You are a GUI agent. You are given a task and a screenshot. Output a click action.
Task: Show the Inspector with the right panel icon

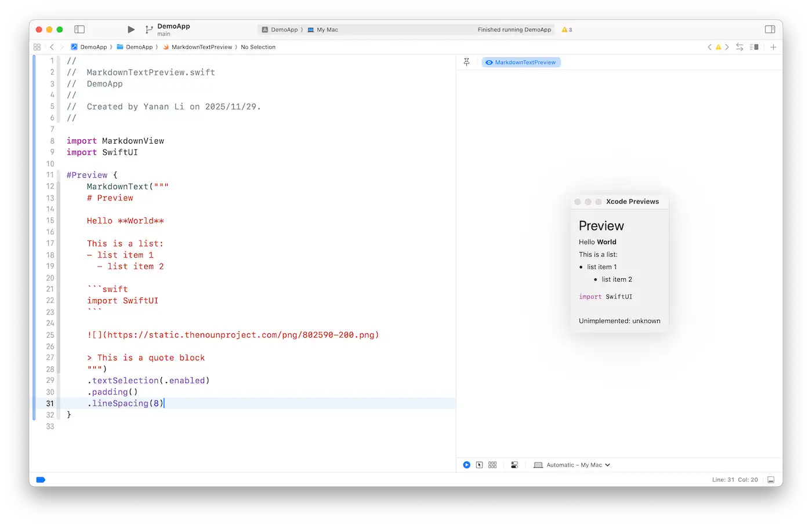coord(770,29)
